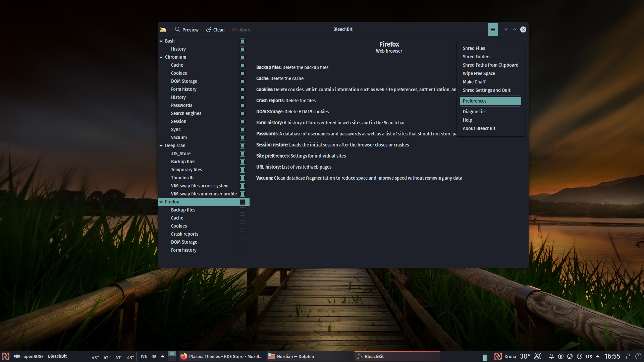This screenshot has width=644, height=362.
Task: Uncheck the Bash group checkbox
Action: 243,41
